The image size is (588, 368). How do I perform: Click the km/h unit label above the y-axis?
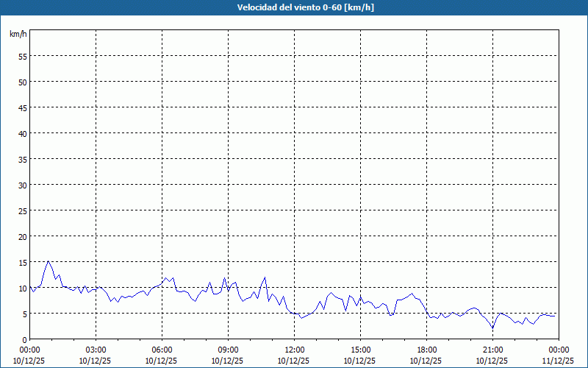click(x=18, y=34)
